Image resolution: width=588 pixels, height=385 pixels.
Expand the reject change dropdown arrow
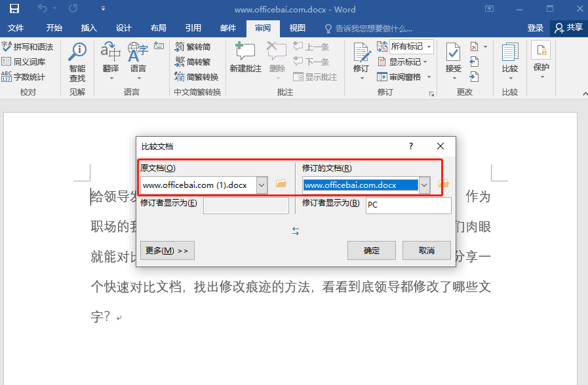pyautogui.click(x=485, y=46)
